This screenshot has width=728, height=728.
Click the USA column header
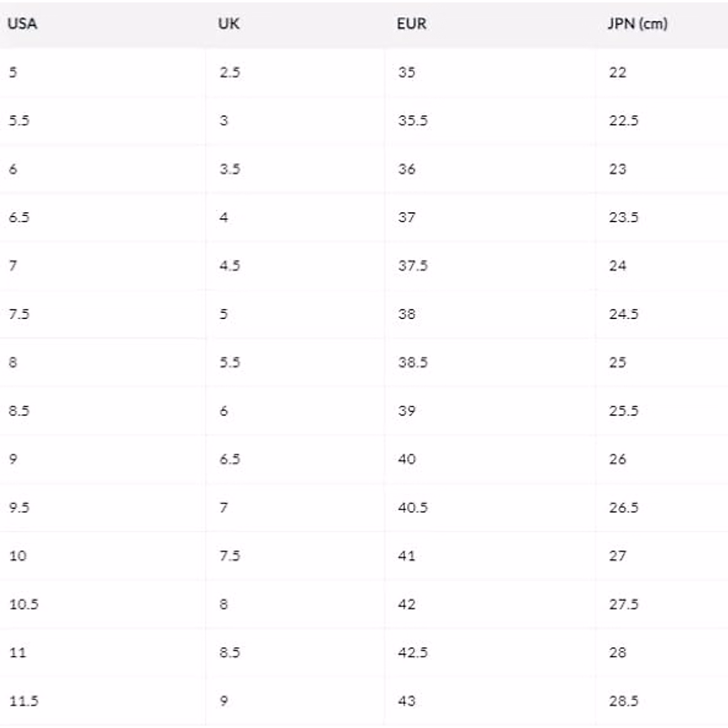(x=22, y=24)
